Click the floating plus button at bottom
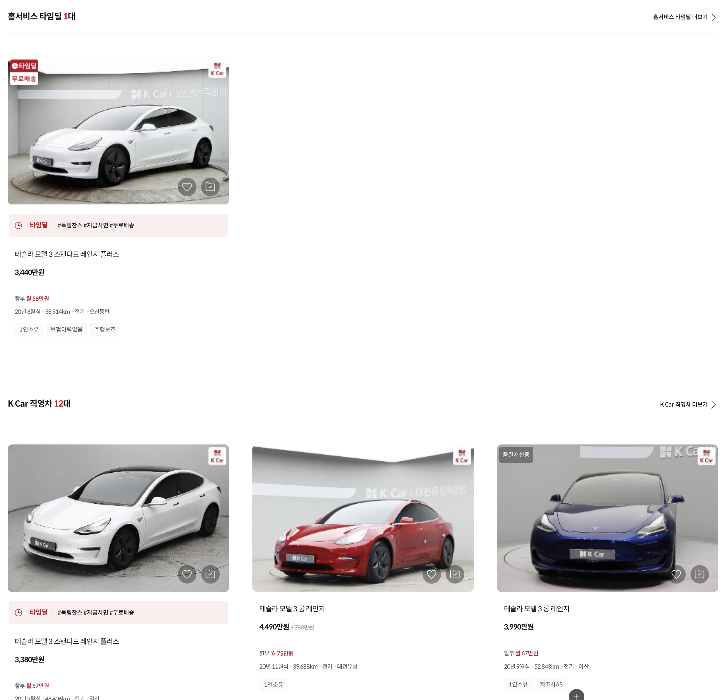Viewport: 728px width, 700px height. pos(576,695)
